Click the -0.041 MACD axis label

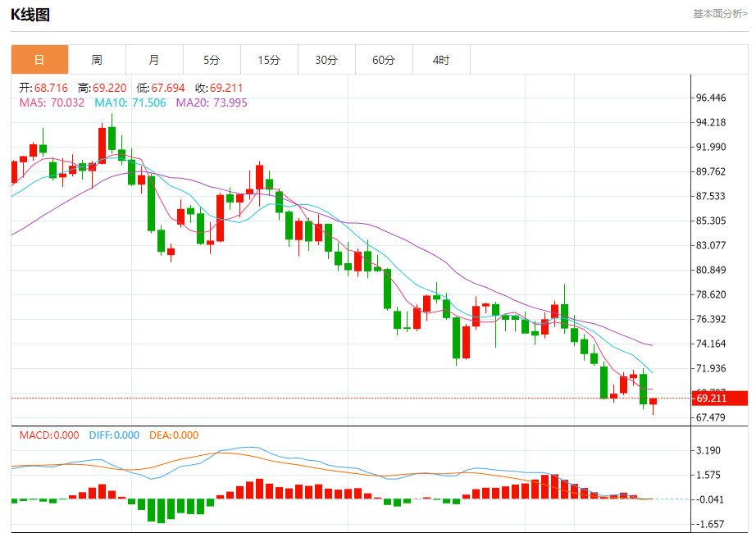click(709, 499)
